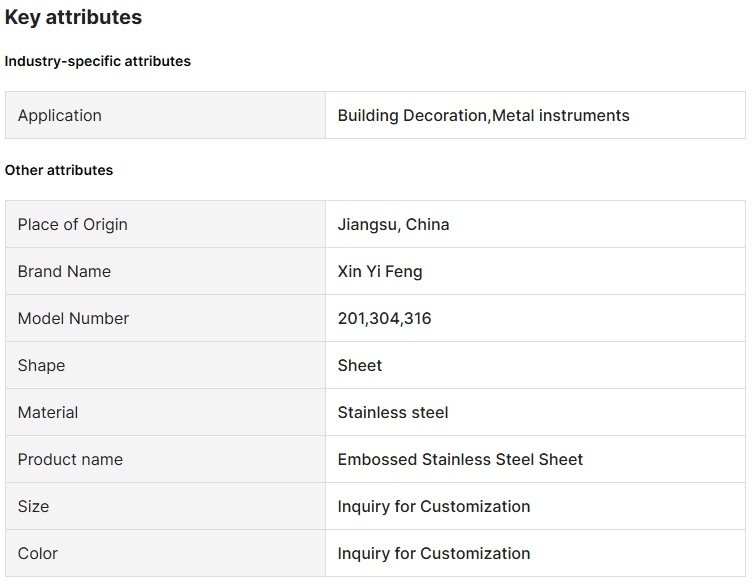Screen dimensions: 752x585
Task: Select Building Decoration,Metal instruments value
Action: click(483, 115)
